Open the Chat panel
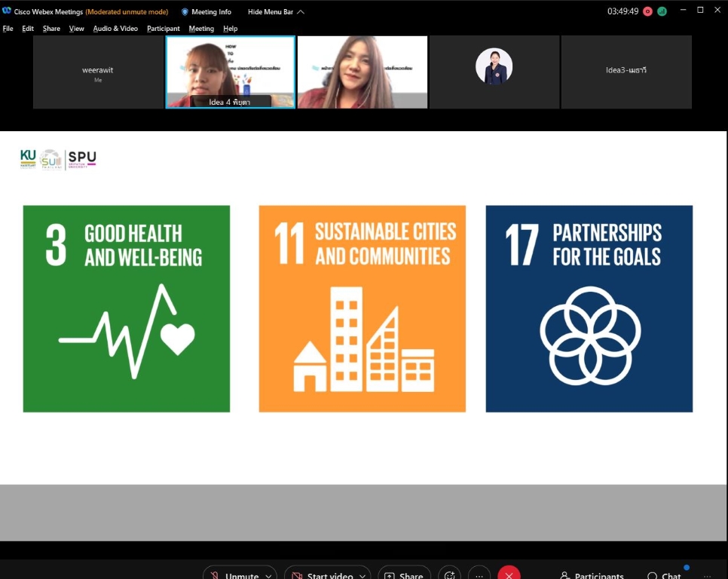The width and height of the screenshot is (728, 579). (x=664, y=575)
